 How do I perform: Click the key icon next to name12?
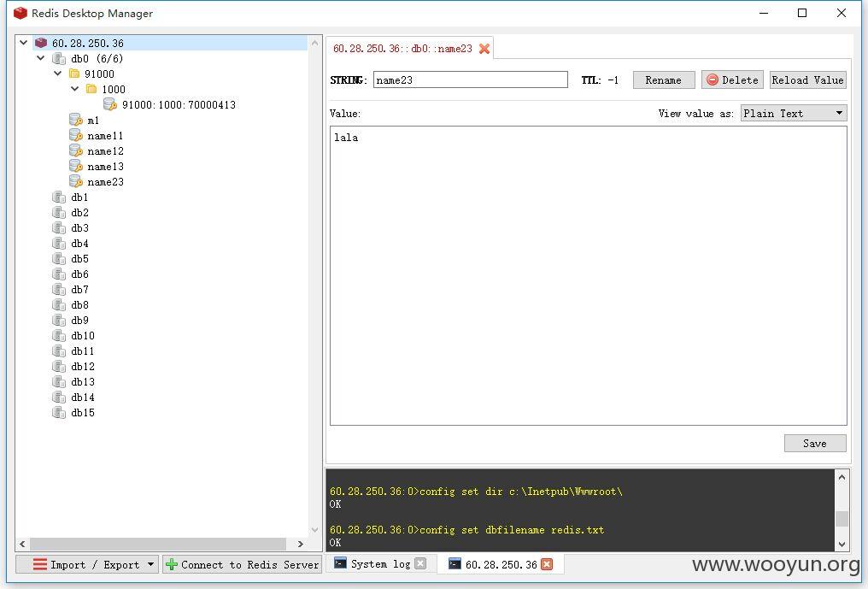[76, 150]
